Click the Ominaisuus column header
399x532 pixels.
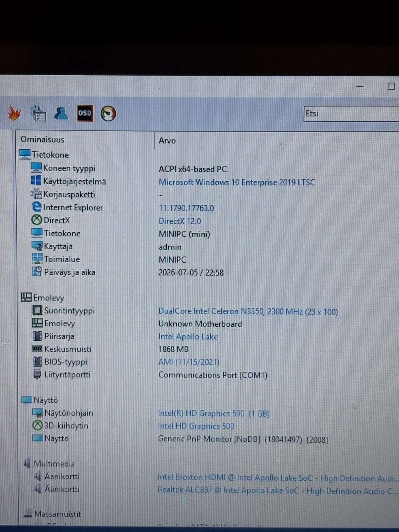[x=42, y=140]
